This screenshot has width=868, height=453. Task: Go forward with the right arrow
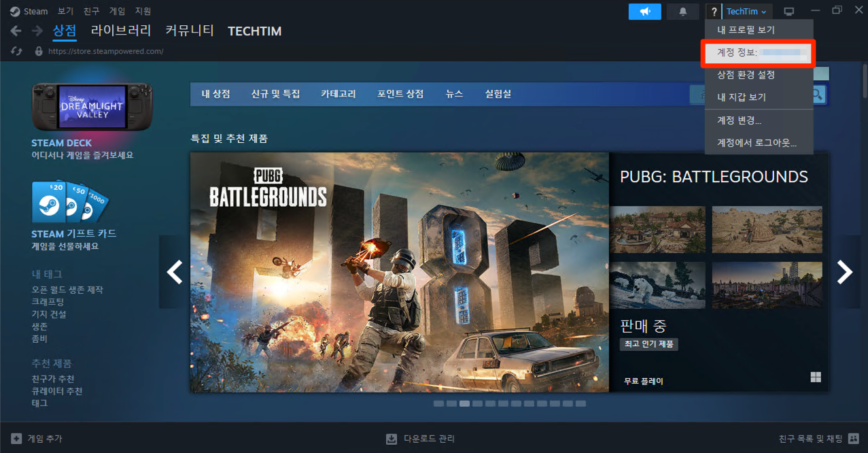[x=37, y=31]
